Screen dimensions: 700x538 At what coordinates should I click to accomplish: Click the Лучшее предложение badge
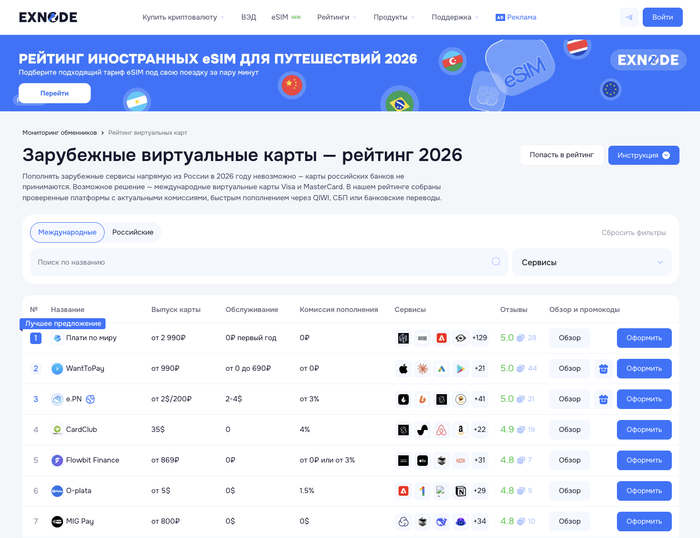click(x=63, y=323)
